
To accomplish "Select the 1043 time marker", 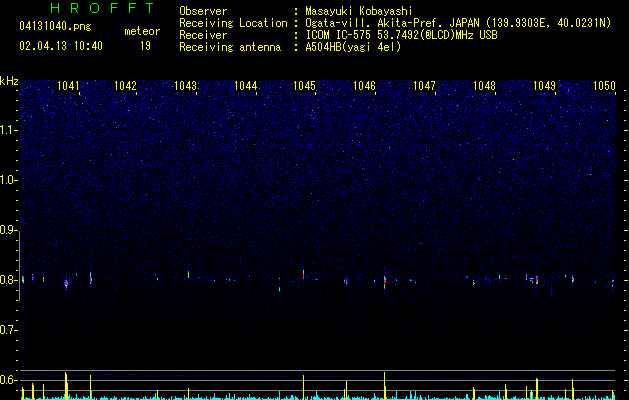I will point(186,86).
